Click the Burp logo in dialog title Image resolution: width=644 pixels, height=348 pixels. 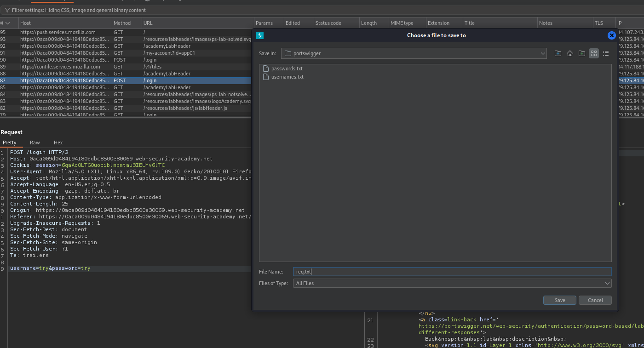(260, 35)
